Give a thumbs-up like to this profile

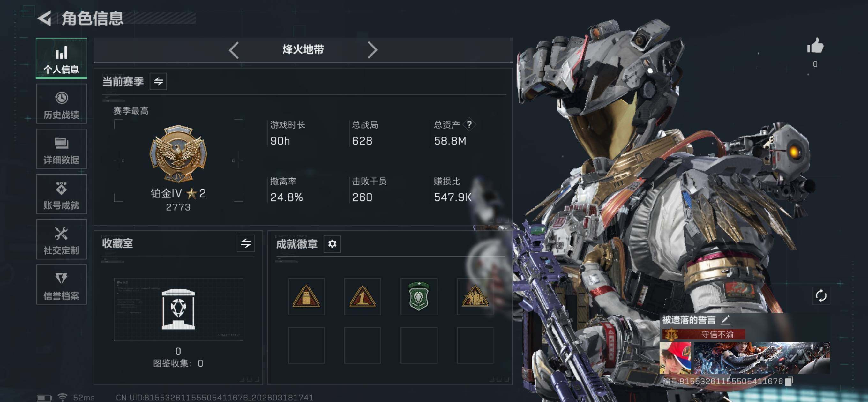[x=815, y=46]
